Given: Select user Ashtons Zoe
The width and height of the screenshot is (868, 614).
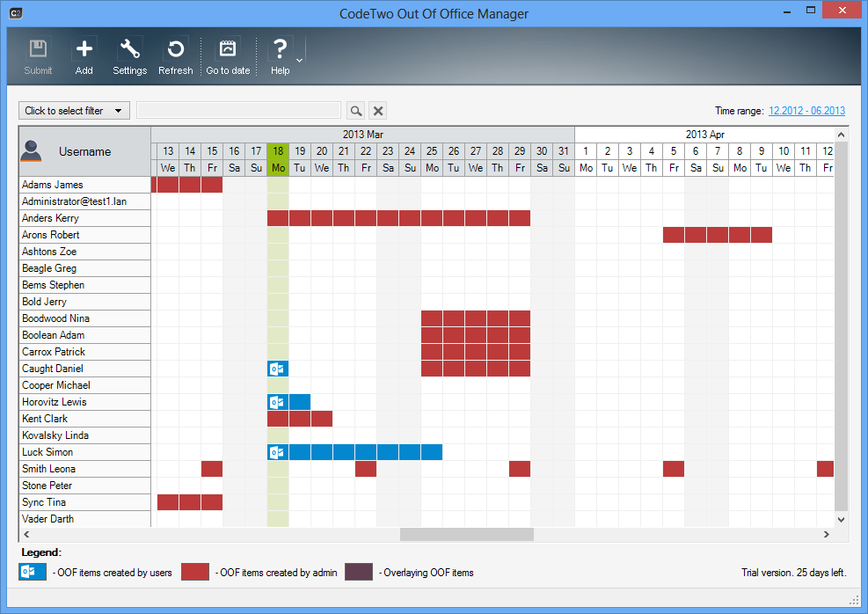Looking at the screenshot, I should click(84, 252).
